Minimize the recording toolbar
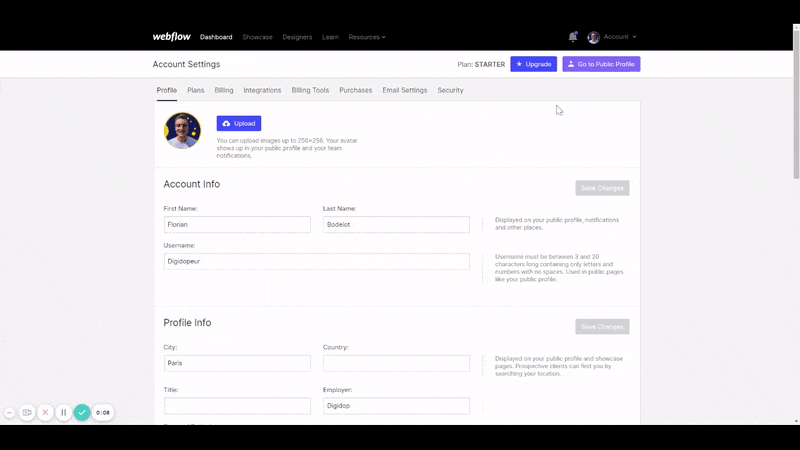The image size is (800, 450). [9, 412]
